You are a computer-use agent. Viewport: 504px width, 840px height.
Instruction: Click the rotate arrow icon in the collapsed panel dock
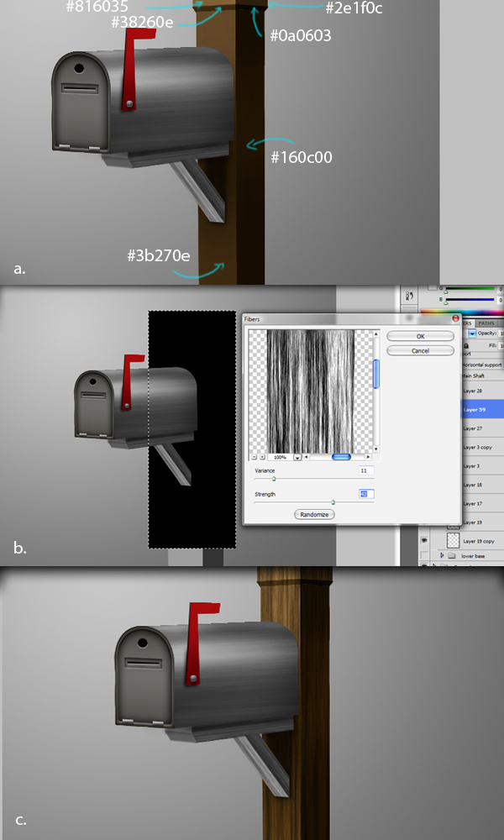pyautogui.click(x=409, y=296)
